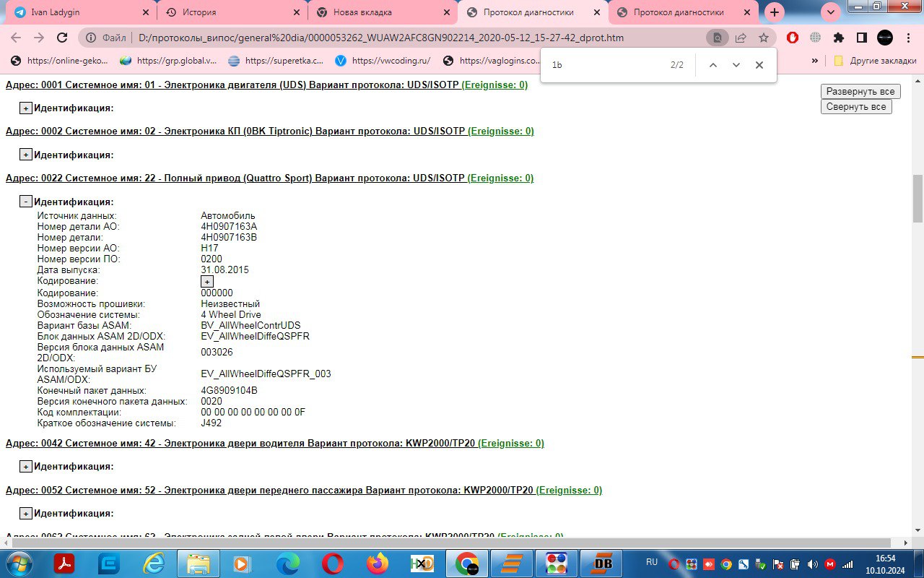
Task: Open the Windows Start menu
Action: pyautogui.click(x=18, y=563)
